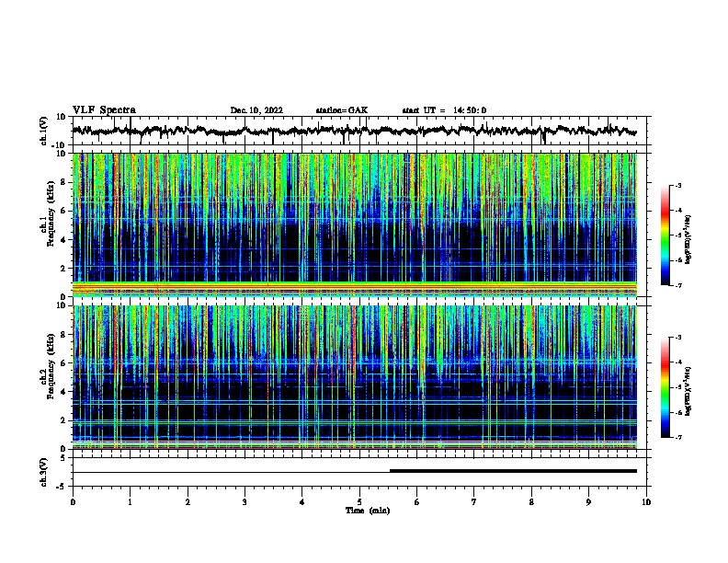Screen dimensions: 728x563
Task: Click time axis tick label "2"
Action: click(188, 502)
